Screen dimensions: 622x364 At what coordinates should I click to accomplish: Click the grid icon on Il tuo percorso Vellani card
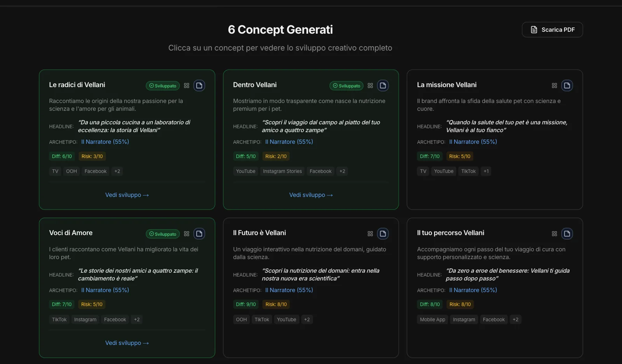[554, 233]
